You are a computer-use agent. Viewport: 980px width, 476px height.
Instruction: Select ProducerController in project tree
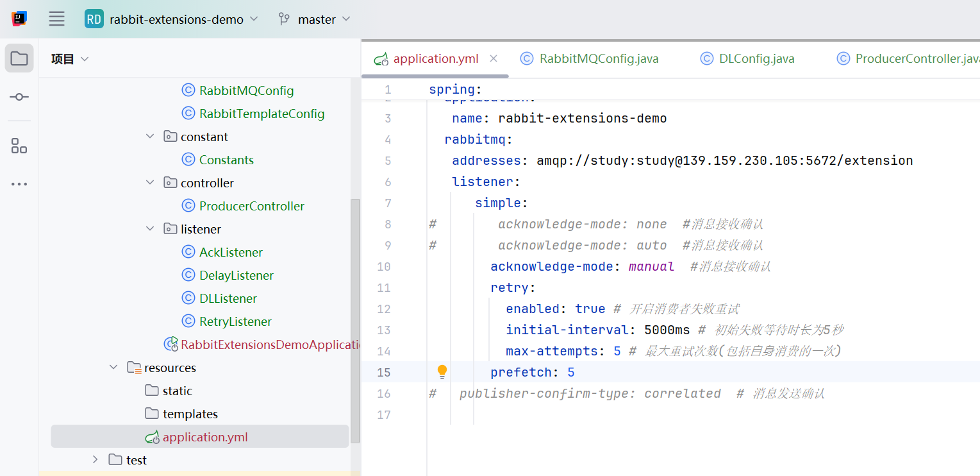click(x=252, y=206)
